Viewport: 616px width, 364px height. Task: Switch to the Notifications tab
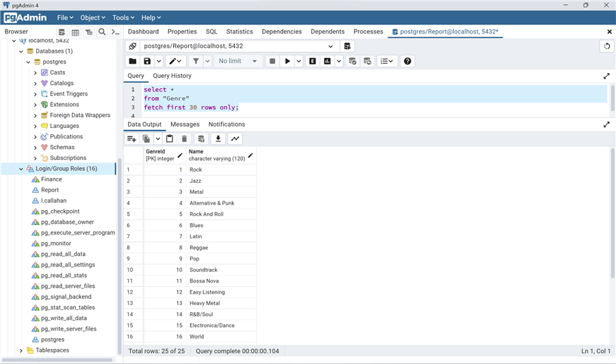[x=227, y=125]
